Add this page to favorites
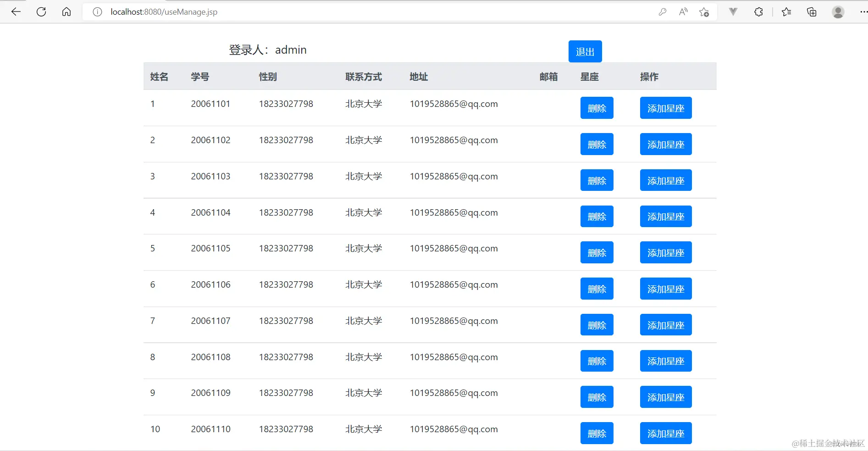The width and height of the screenshot is (868, 451). pos(704,12)
